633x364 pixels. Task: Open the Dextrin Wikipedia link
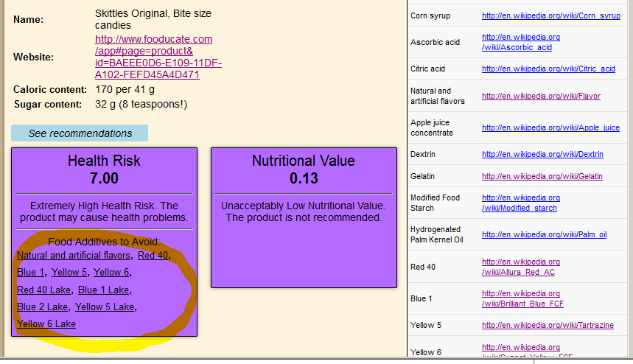(542, 154)
